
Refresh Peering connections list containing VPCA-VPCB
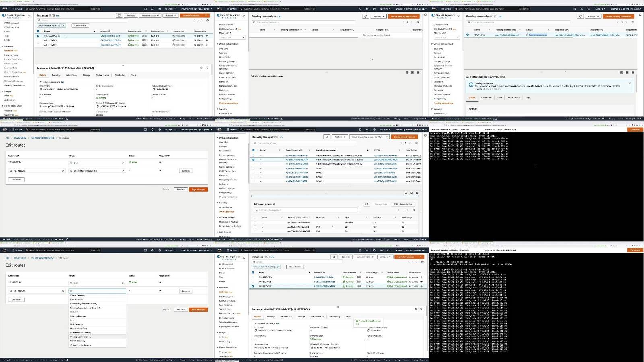[580, 17]
